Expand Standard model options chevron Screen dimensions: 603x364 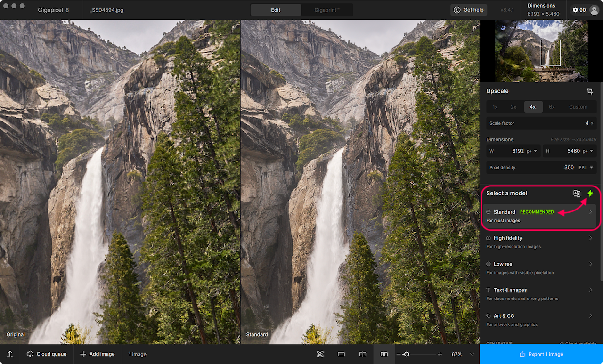[x=590, y=212]
